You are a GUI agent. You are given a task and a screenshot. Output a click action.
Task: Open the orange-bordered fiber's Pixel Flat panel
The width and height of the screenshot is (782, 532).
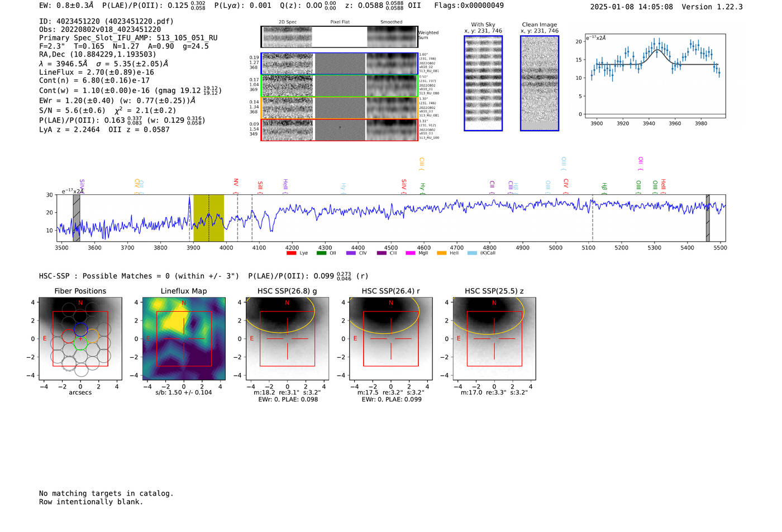pyautogui.click(x=340, y=108)
